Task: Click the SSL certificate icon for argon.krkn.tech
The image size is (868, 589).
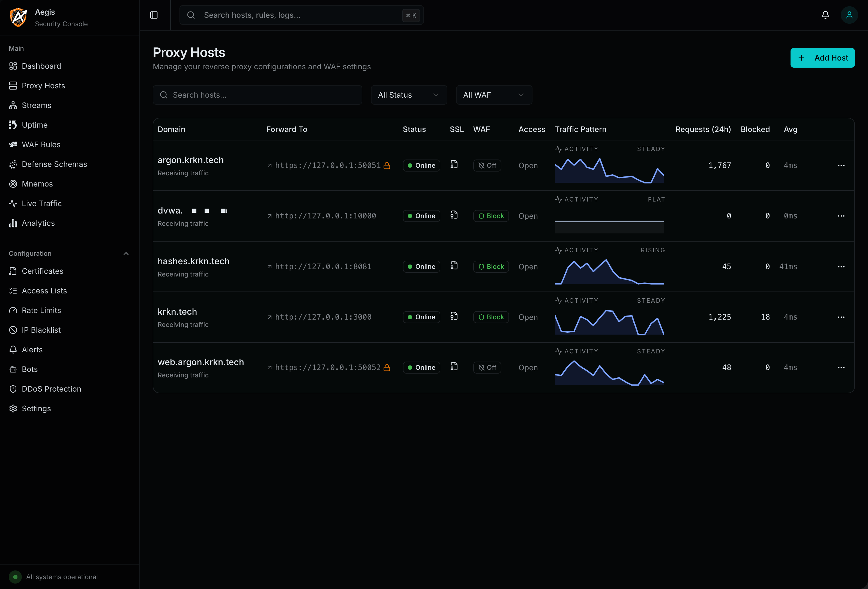Action: 454,165
